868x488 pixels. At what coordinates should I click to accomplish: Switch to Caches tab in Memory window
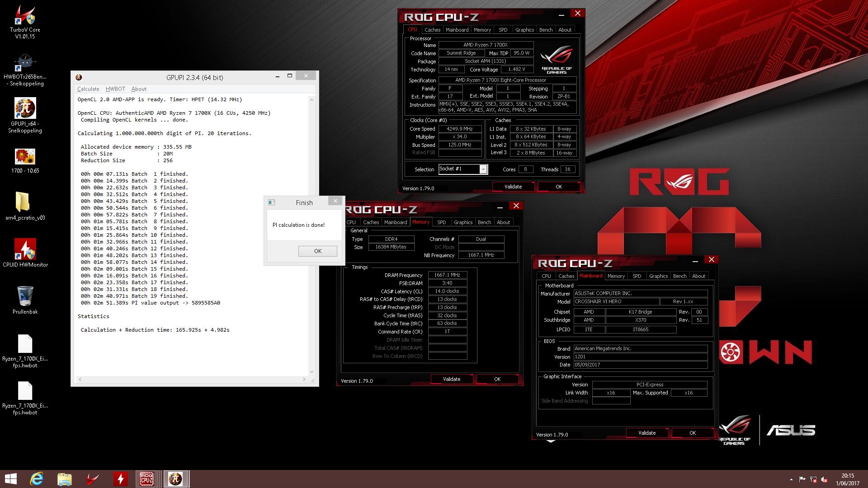click(371, 222)
